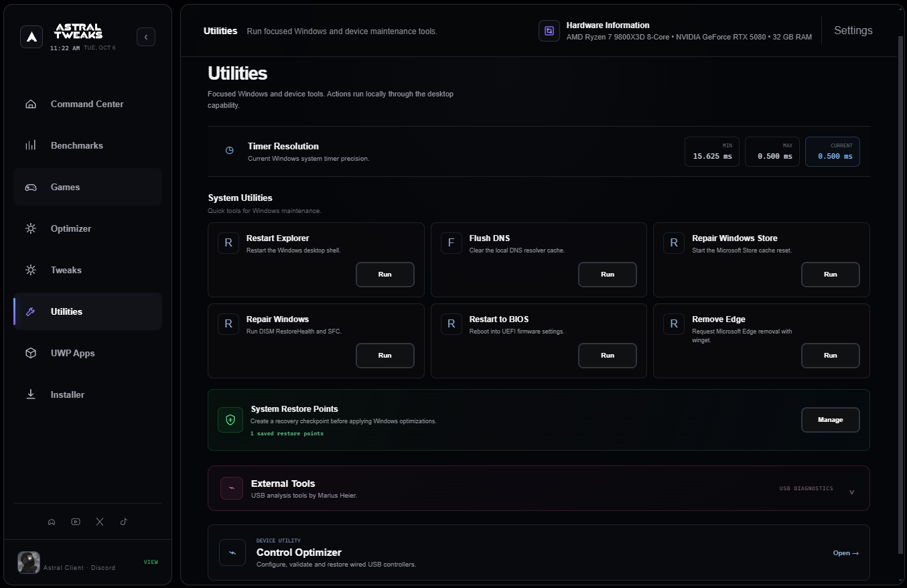
Task: Run the Restart Explorer utility
Action: [x=385, y=275]
